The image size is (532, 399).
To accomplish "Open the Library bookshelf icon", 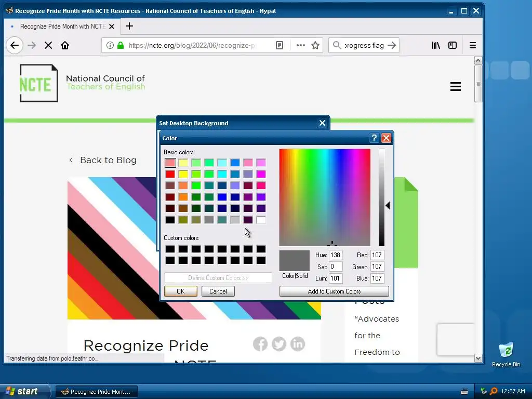I will click(436, 45).
